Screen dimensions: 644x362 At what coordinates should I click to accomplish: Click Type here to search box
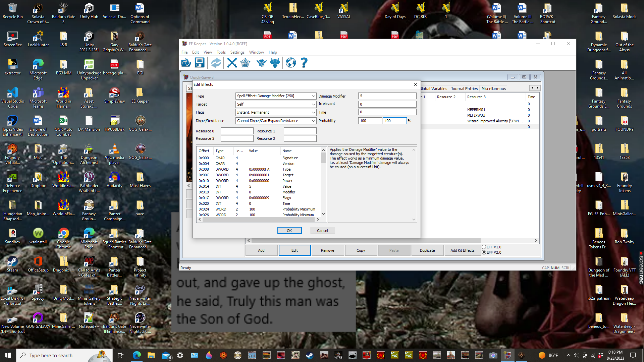pos(64,355)
